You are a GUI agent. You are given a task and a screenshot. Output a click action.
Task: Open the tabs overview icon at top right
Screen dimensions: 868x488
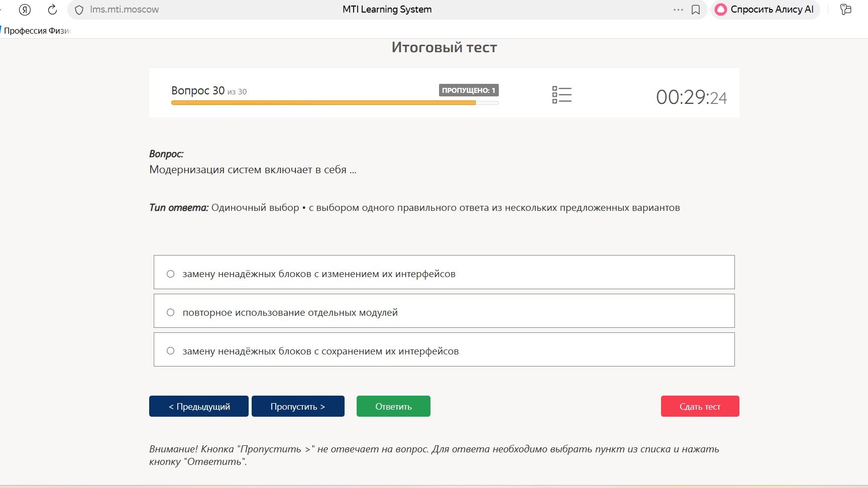[846, 10]
